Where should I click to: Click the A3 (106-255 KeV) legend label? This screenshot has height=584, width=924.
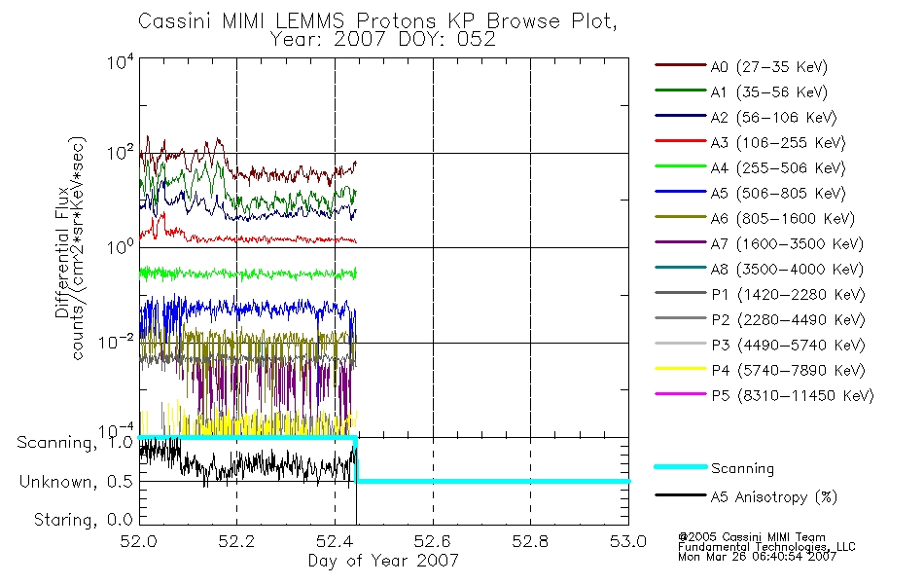pos(778,143)
